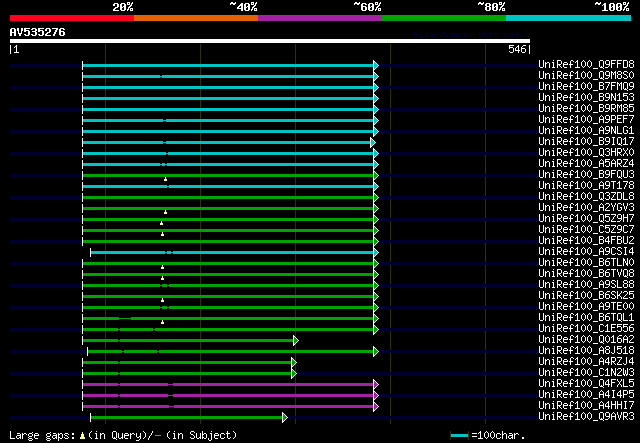Click the UniRef100_A5ARZ4 label
This screenshot has width=640, height=443.
586,164
